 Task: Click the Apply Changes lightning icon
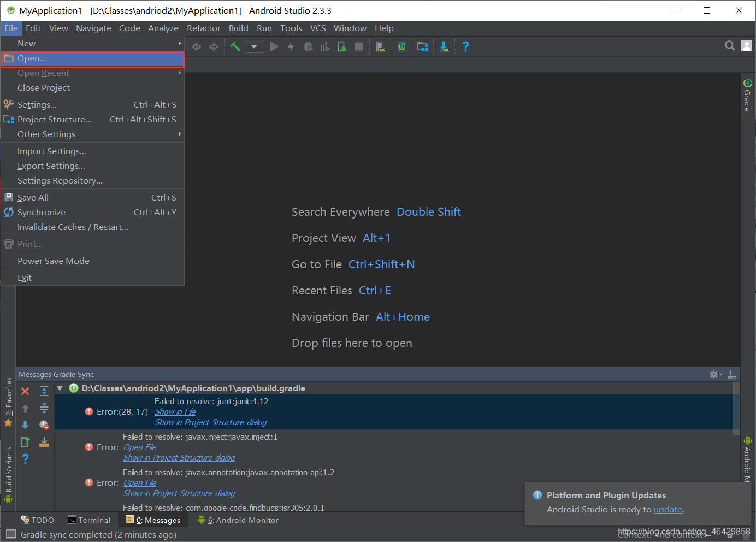tap(291, 46)
